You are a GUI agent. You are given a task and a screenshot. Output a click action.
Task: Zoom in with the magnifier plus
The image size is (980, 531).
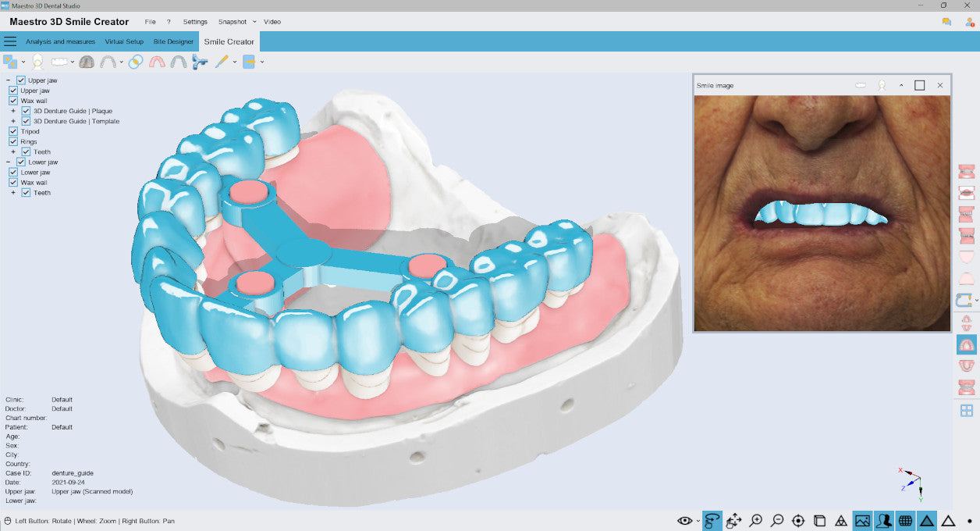point(756,521)
